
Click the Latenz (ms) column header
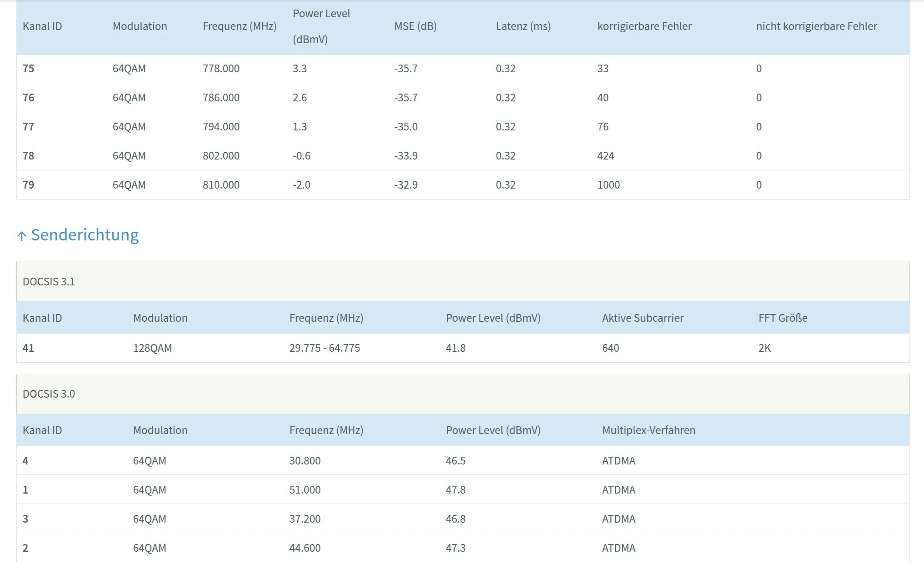coord(523,26)
